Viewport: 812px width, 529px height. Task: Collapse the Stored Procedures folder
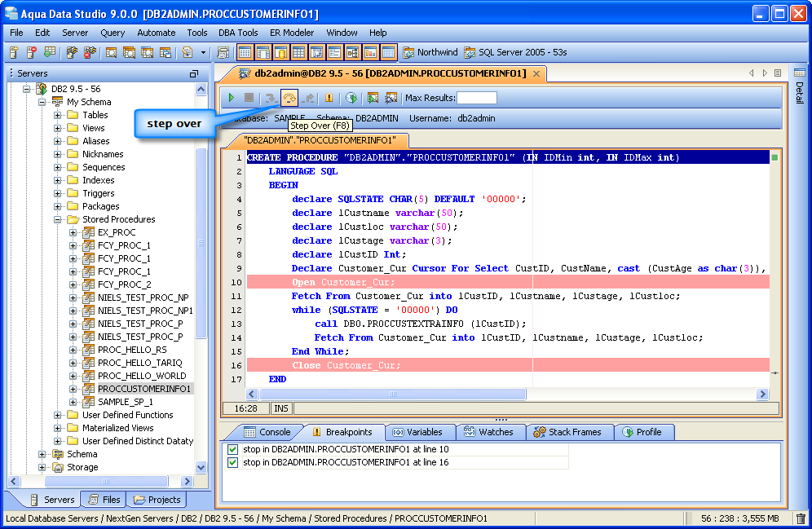tap(58, 219)
